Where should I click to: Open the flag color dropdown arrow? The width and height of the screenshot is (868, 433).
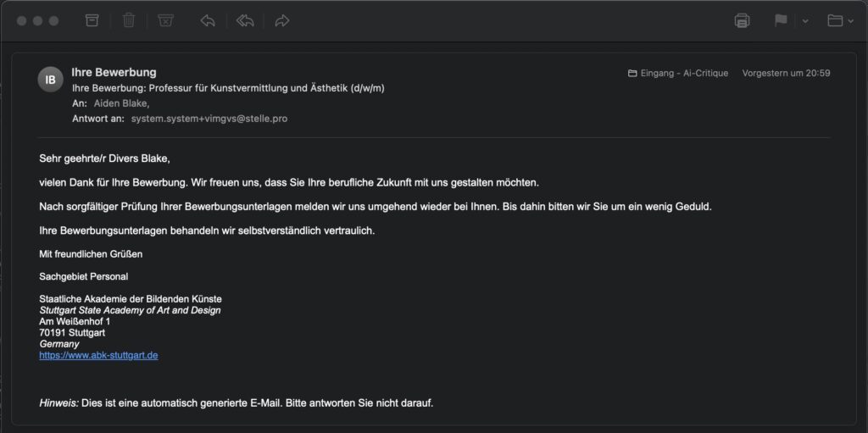tap(805, 20)
